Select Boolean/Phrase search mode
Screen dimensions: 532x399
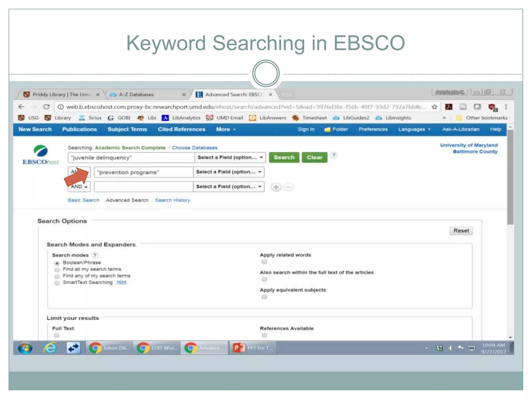tap(57, 263)
